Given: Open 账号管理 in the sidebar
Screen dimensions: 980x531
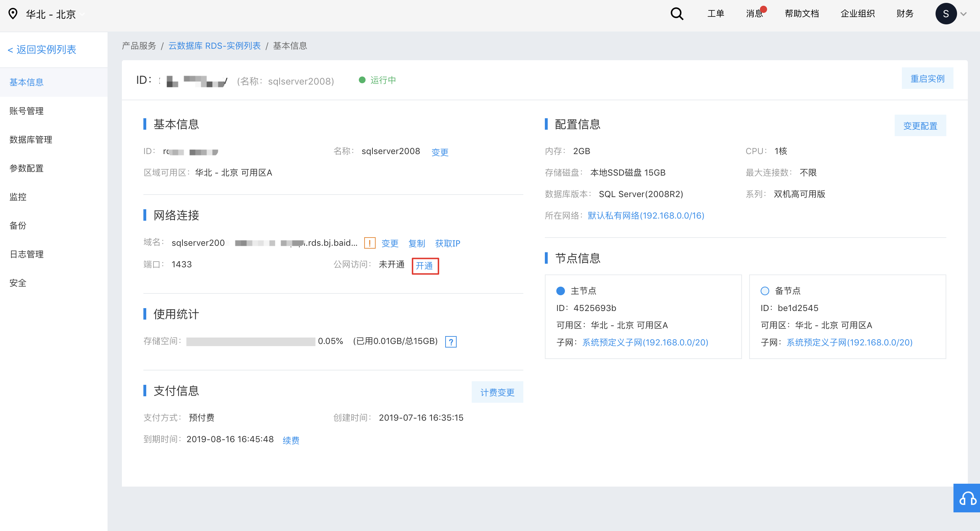Looking at the screenshot, I should tap(27, 111).
